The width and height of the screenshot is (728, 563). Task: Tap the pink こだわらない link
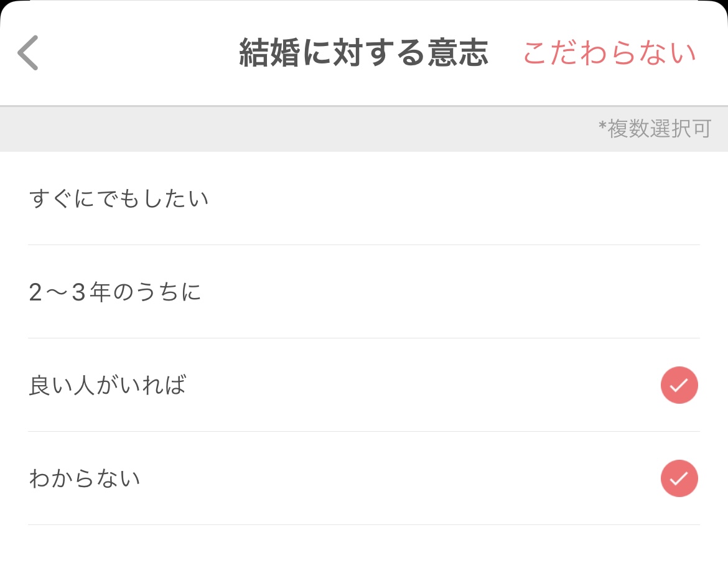pyautogui.click(x=609, y=54)
